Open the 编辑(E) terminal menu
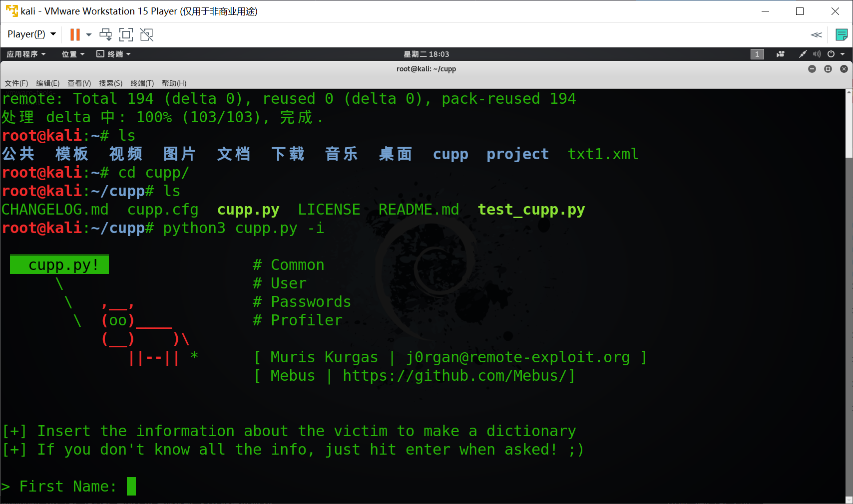The height and width of the screenshot is (504, 853). pos(48,83)
